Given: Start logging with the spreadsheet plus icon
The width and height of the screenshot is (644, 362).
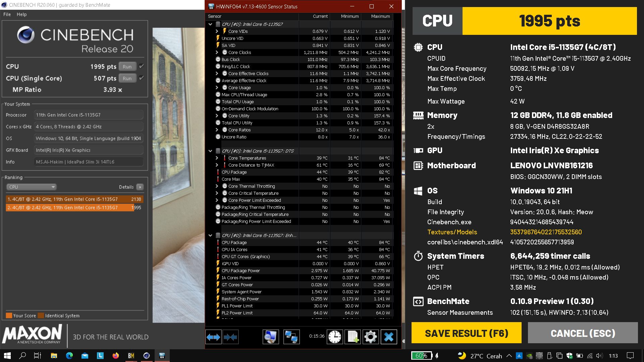Looking at the screenshot, I should coord(353,337).
